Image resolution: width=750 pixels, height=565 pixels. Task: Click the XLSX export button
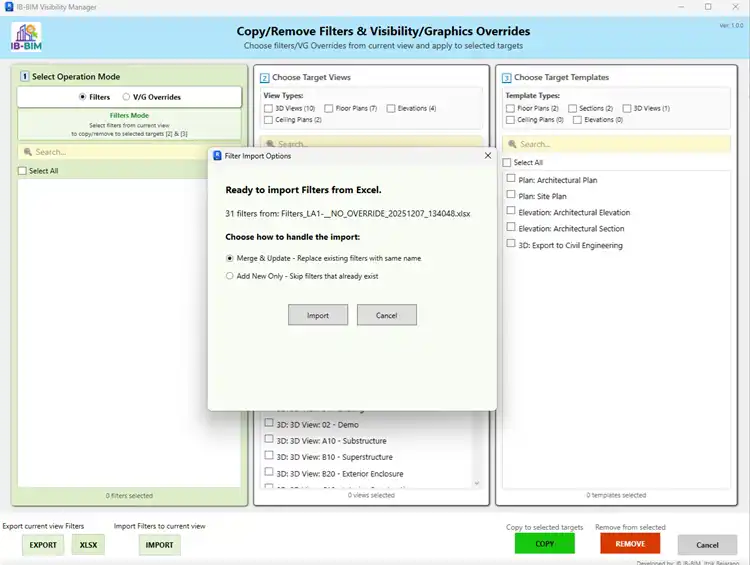[x=88, y=545]
